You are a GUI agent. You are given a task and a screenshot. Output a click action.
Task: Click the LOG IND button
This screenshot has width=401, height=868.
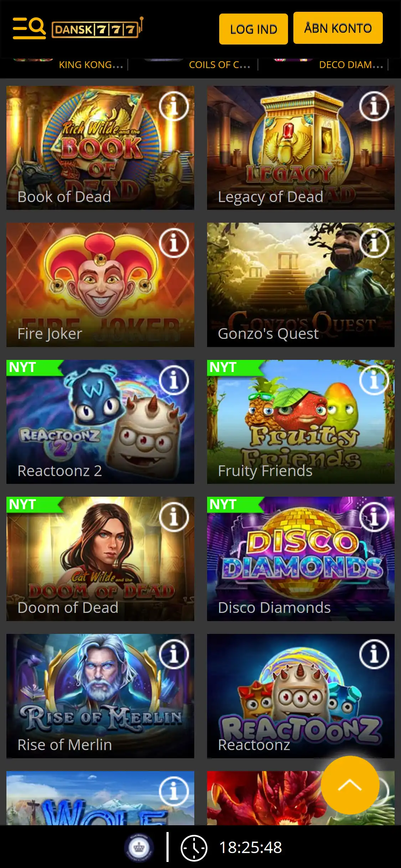(x=253, y=29)
